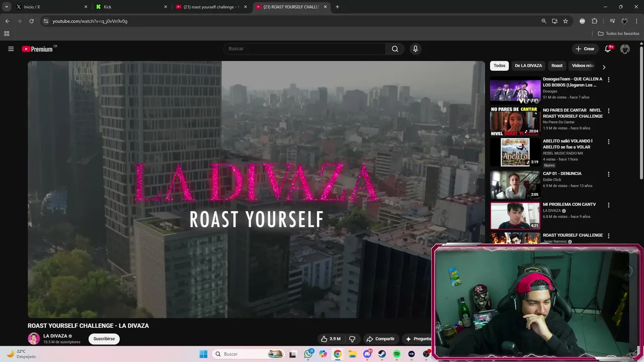The image size is (644, 362).
Task: Open weather widget showing 22°C Despejado
Action: pyautogui.click(x=21, y=354)
